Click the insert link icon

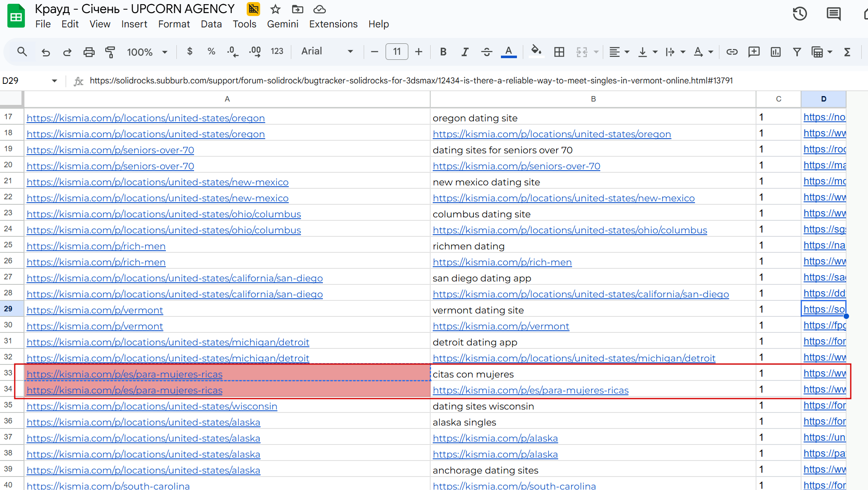[x=732, y=52]
